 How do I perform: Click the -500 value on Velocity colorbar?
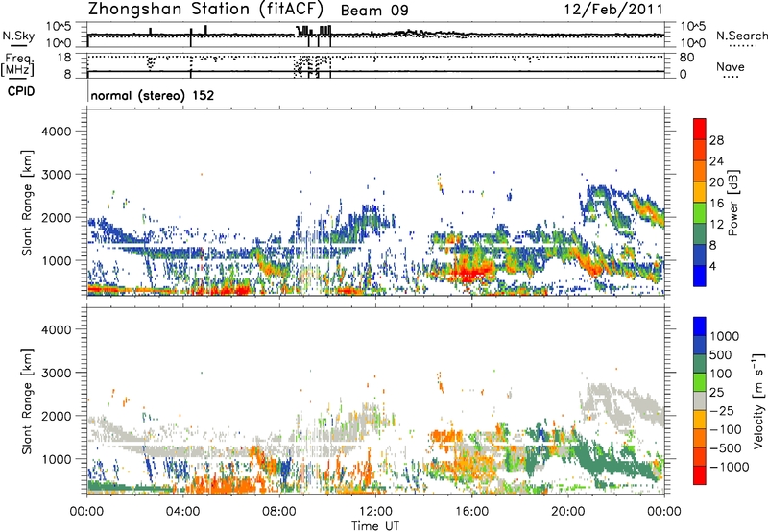726,447
